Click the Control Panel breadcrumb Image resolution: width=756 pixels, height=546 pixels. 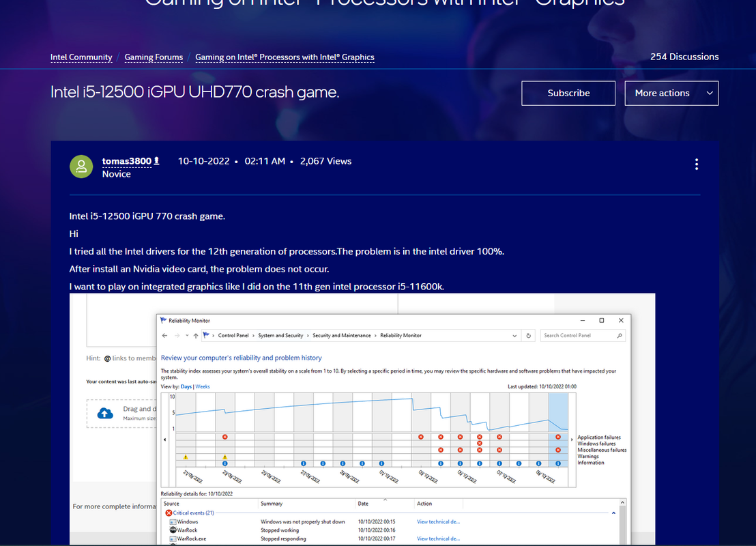233,336
